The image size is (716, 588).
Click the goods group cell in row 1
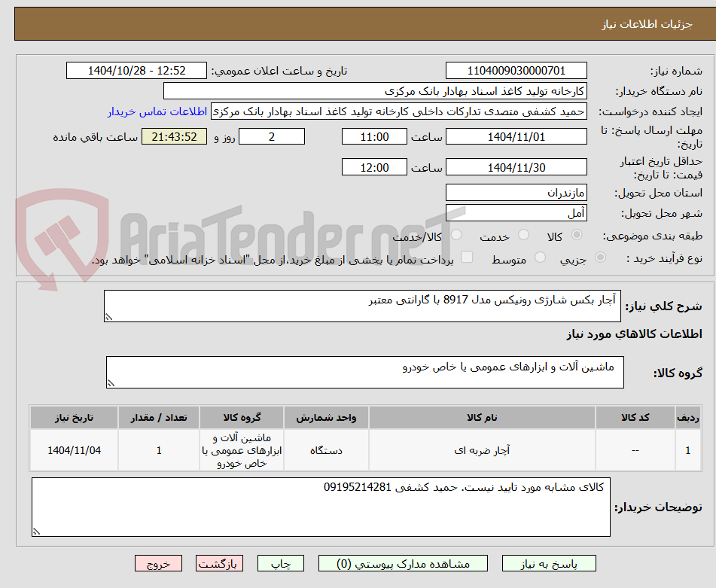[x=242, y=450]
